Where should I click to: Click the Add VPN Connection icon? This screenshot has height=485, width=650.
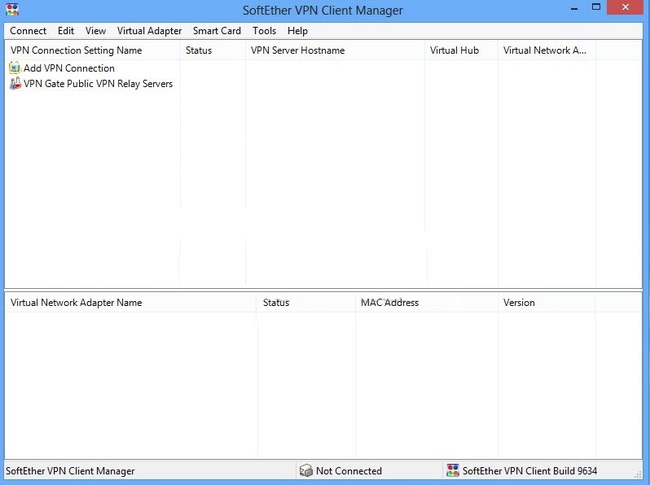click(15, 68)
